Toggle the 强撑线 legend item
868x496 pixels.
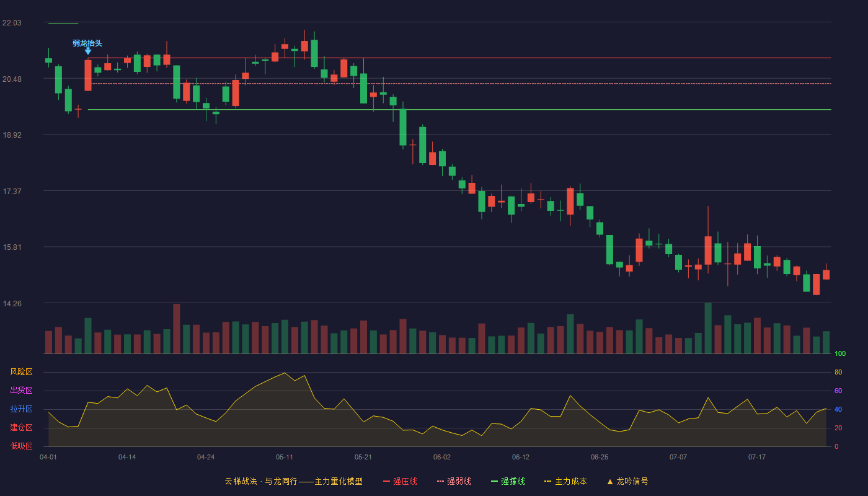508,481
